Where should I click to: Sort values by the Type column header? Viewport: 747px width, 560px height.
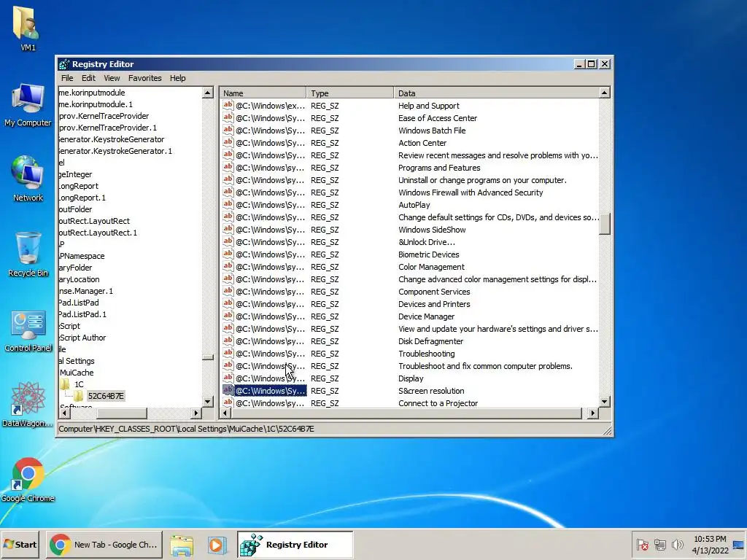349,93
